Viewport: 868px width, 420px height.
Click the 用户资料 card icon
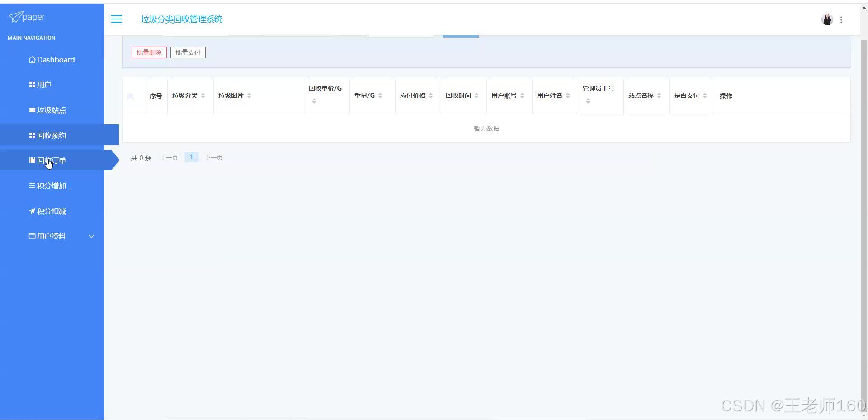32,236
